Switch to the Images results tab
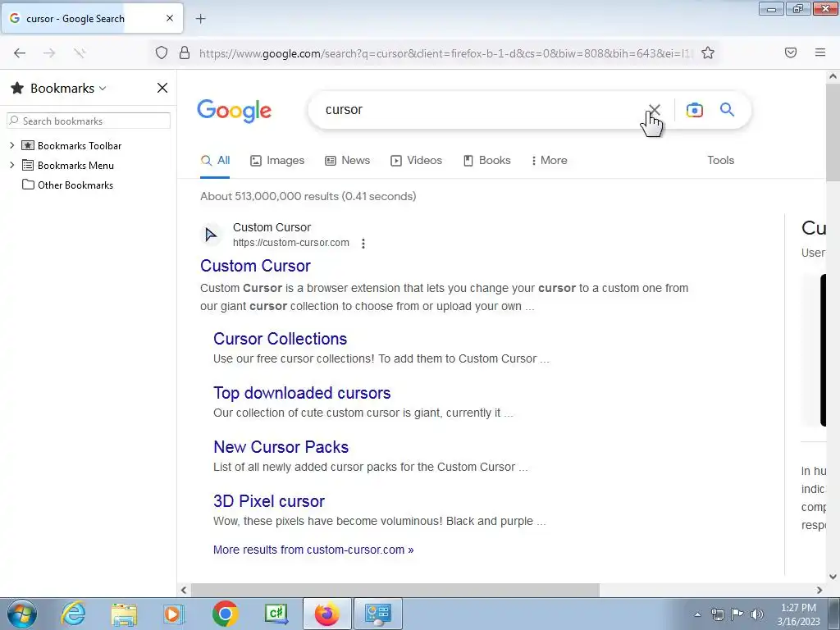 pyautogui.click(x=277, y=160)
